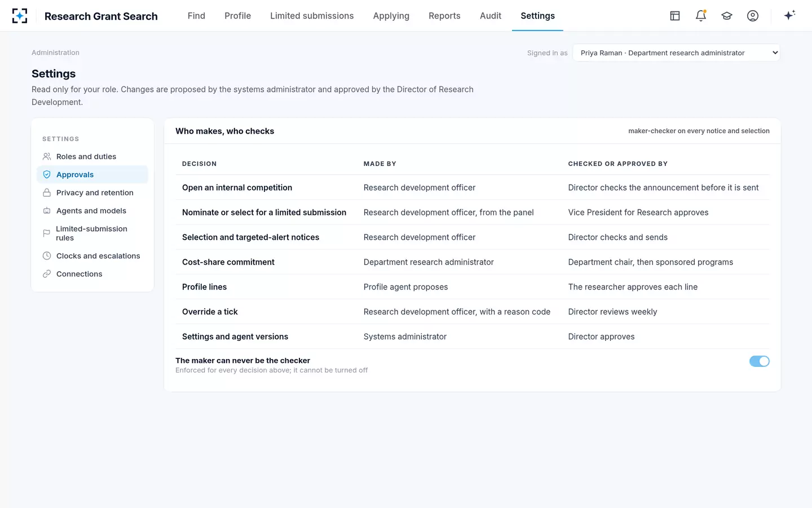
Task: Click the Clocks and escalations clock icon
Action: [47, 256]
